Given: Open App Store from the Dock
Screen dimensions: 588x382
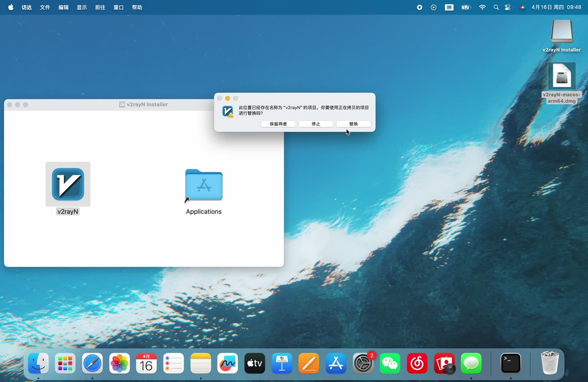Looking at the screenshot, I should (336, 363).
